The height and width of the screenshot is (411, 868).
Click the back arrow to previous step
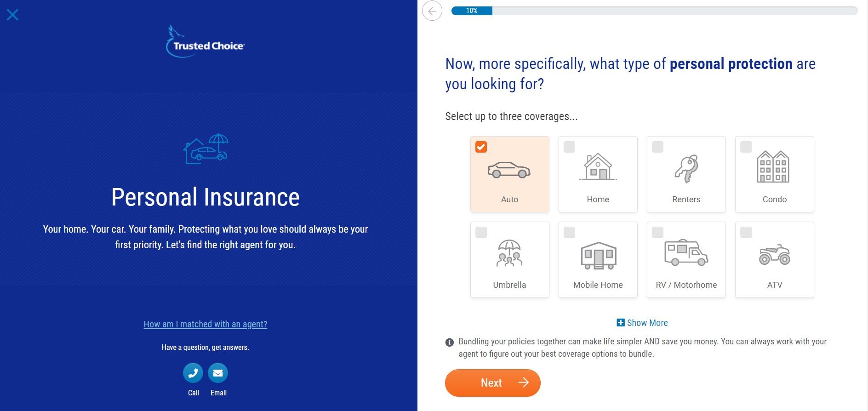click(433, 11)
